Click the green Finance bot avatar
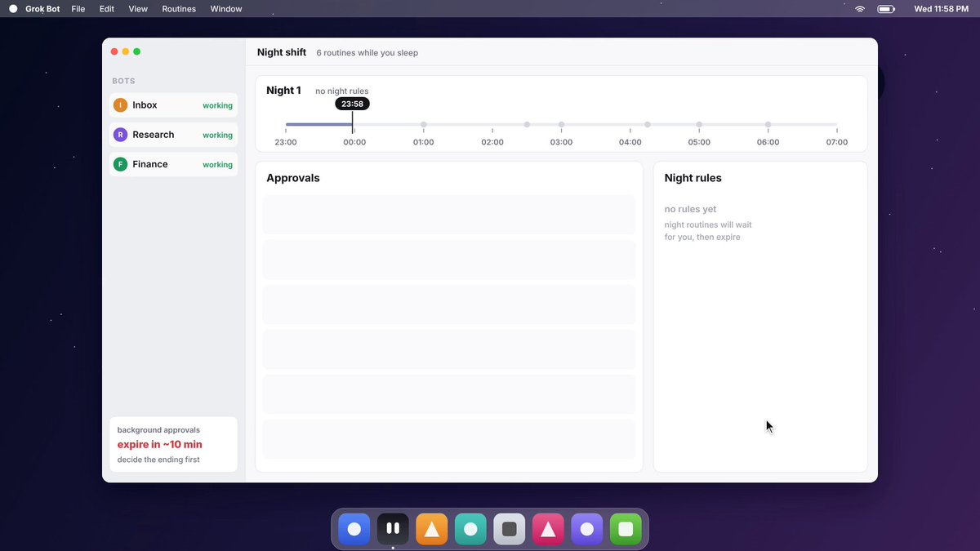This screenshot has height=551, width=980. click(x=120, y=164)
